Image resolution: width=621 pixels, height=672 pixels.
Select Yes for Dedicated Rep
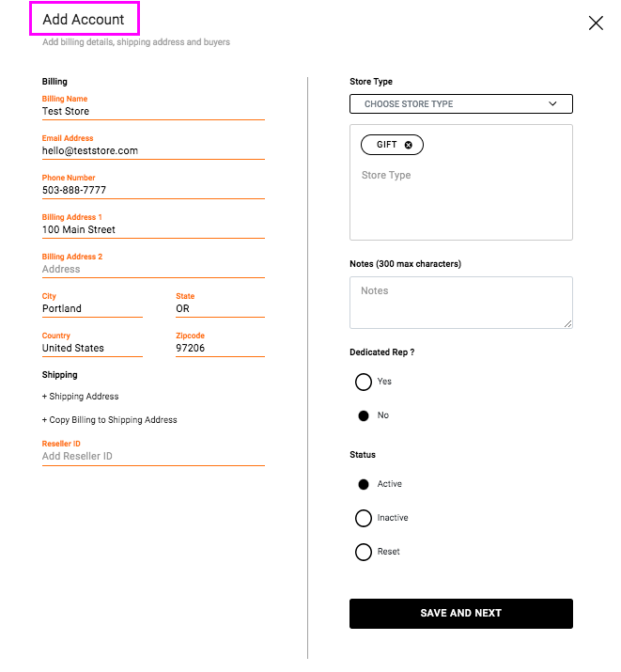click(x=364, y=382)
